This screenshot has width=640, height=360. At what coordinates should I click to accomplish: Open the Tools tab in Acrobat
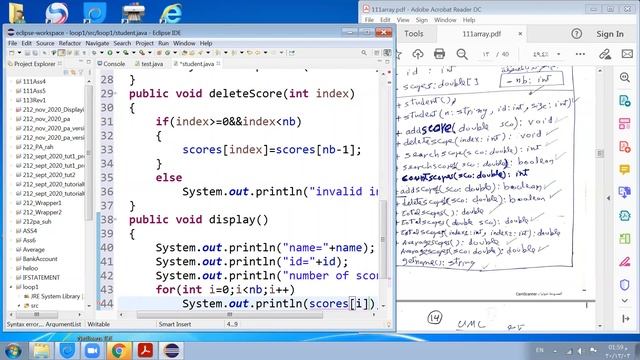coord(413,34)
